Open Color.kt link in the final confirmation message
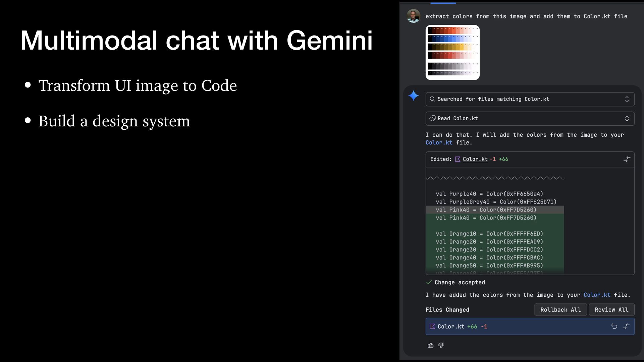The width and height of the screenshot is (644, 362). tap(597, 295)
